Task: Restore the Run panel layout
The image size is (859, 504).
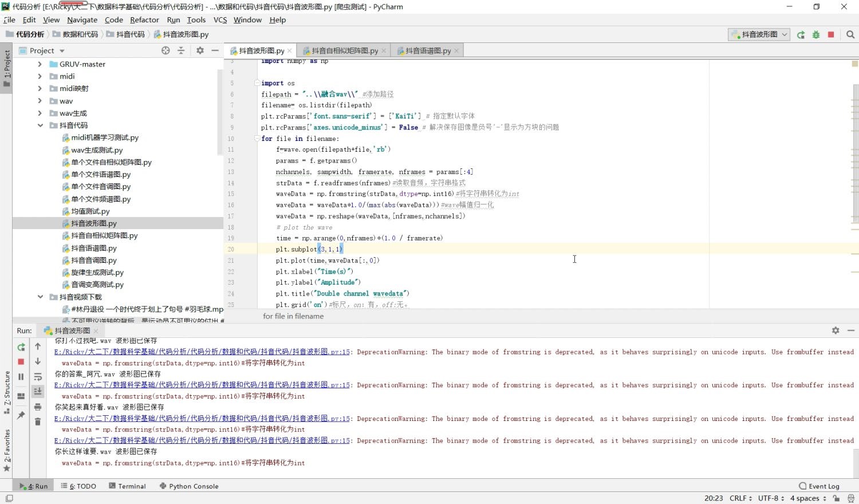Action: [21, 396]
